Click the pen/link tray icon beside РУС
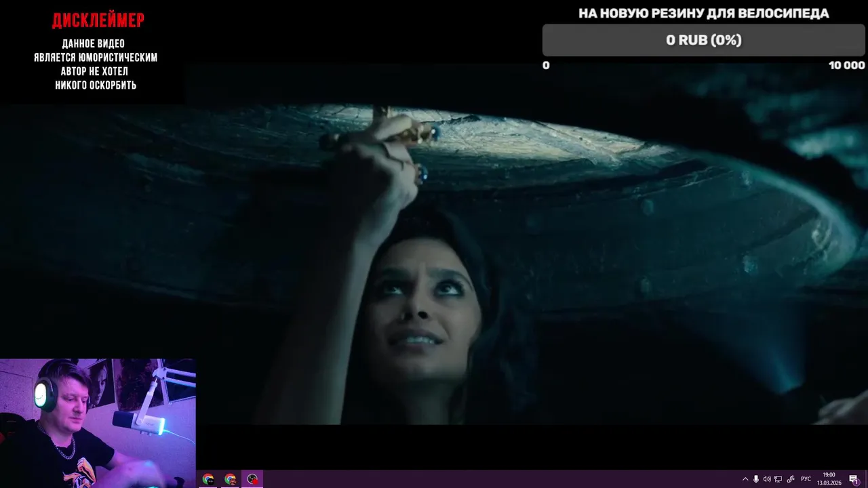The image size is (868, 488). point(791,479)
